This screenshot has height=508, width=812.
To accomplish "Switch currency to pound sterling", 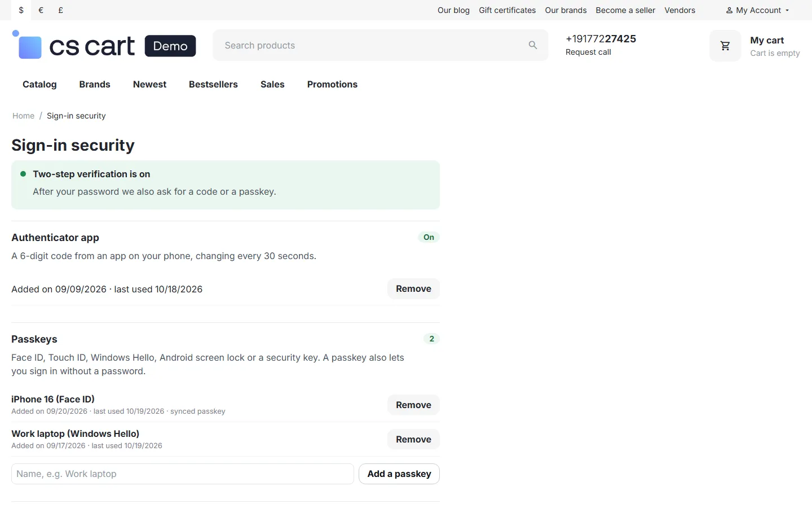I will 60,10.
